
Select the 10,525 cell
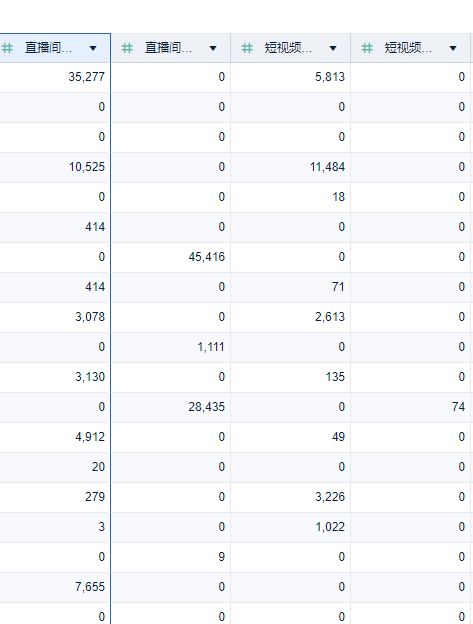pos(55,167)
